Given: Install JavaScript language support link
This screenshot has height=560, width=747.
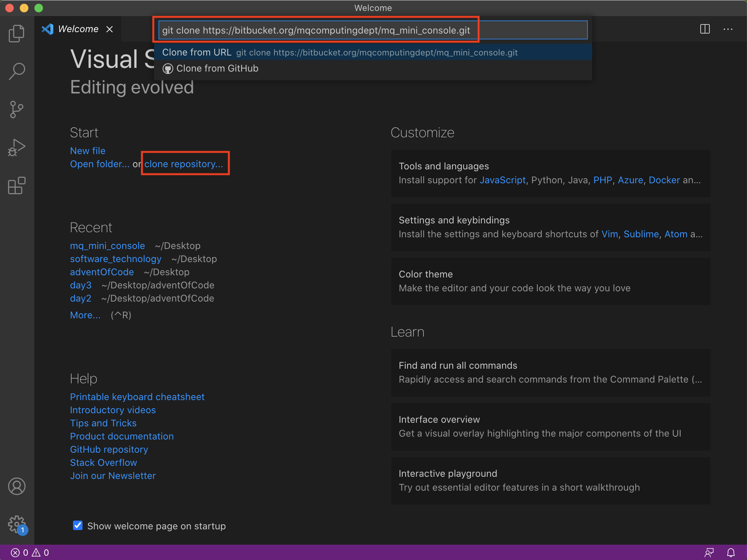Looking at the screenshot, I should tap(502, 180).
